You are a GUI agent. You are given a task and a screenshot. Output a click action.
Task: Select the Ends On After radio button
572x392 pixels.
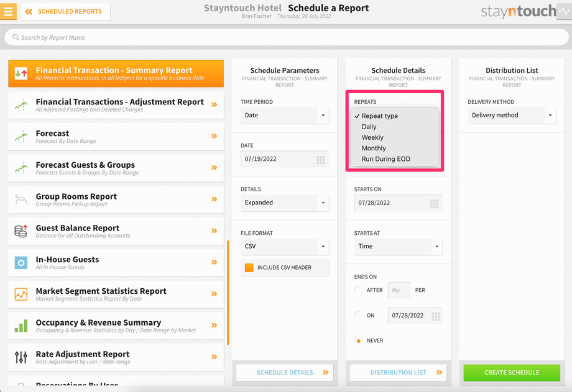coord(358,290)
